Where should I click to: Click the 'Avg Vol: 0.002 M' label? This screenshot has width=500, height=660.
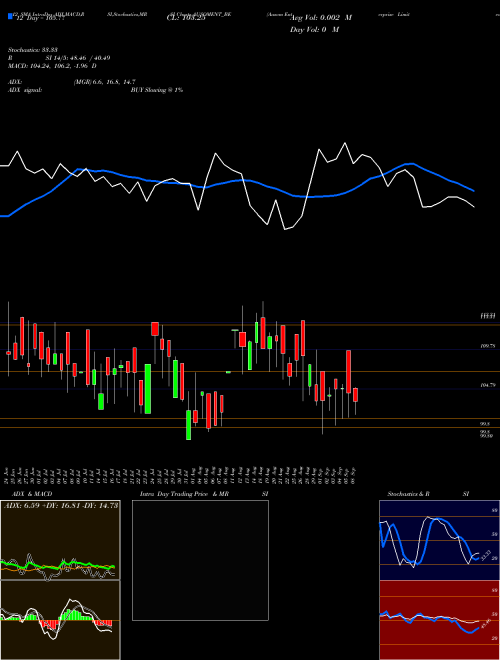tap(319, 18)
